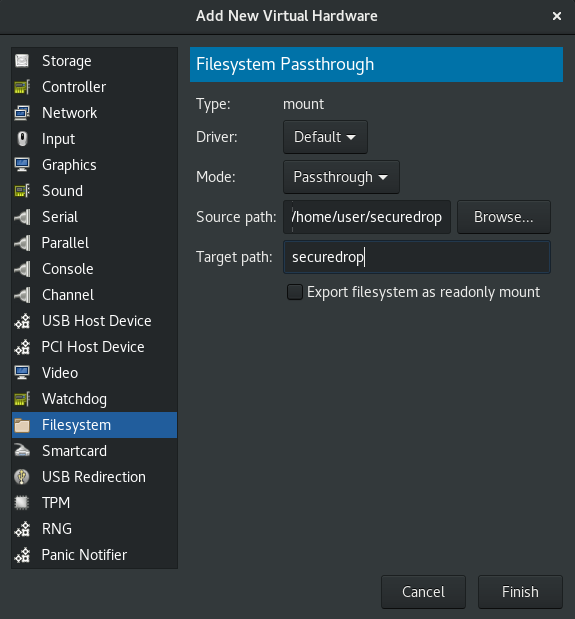Screen dimensions: 575x619
Task: Select the Input list entry
Action: coord(94,139)
